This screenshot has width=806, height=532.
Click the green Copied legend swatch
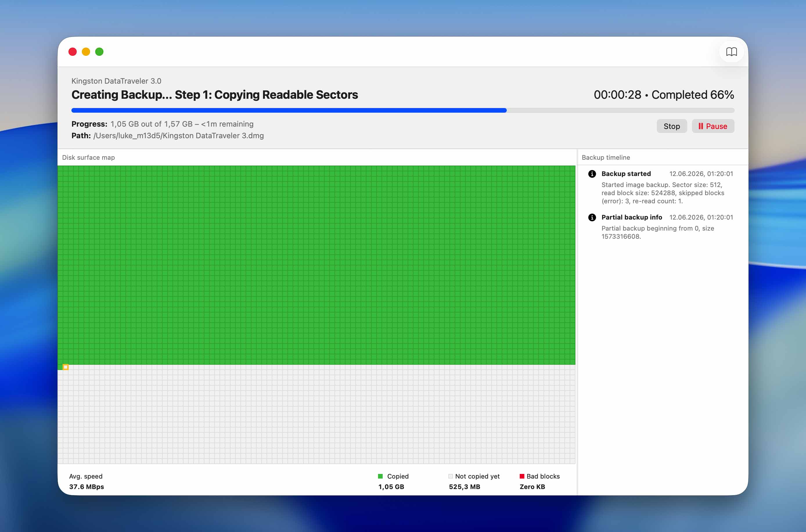point(380,476)
